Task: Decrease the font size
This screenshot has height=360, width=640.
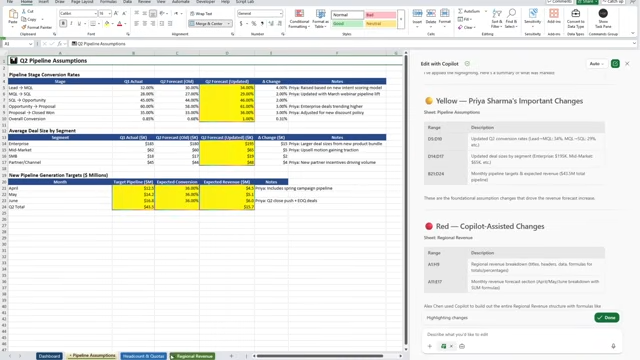Action: click(124, 13)
